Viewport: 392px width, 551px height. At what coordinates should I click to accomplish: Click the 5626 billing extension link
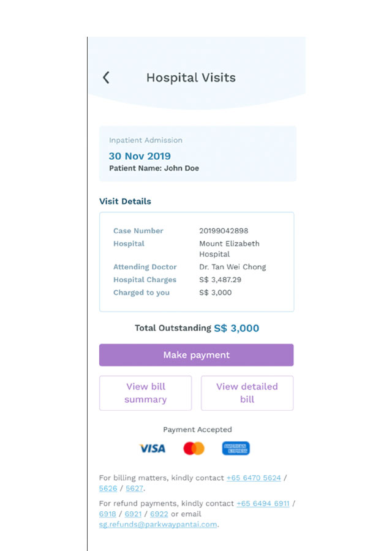coord(108,489)
